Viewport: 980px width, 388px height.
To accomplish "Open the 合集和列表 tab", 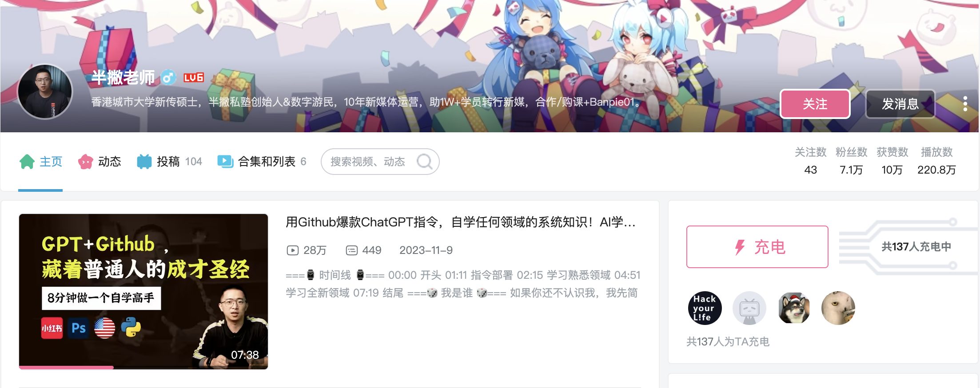I will (x=262, y=162).
